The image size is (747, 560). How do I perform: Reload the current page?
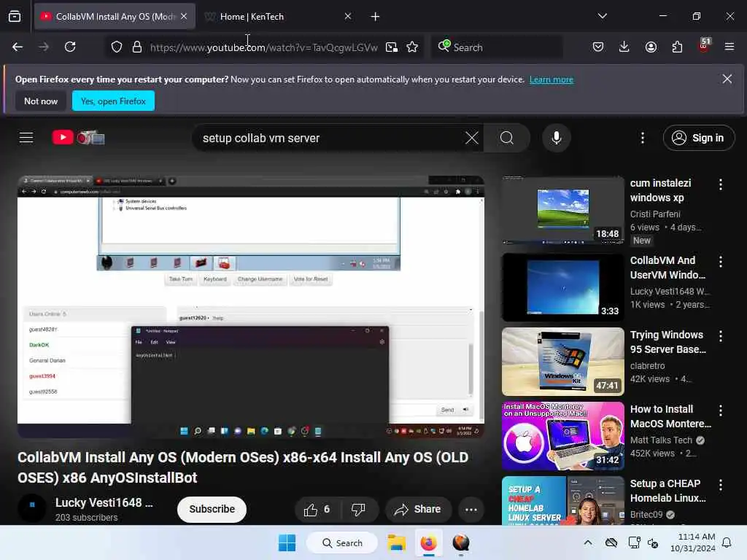pos(70,47)
